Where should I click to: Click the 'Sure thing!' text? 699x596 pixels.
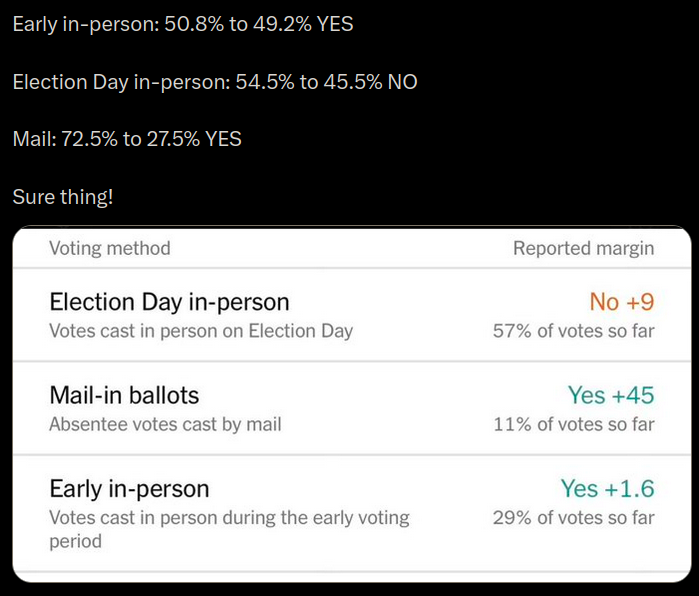coord(63,197)
